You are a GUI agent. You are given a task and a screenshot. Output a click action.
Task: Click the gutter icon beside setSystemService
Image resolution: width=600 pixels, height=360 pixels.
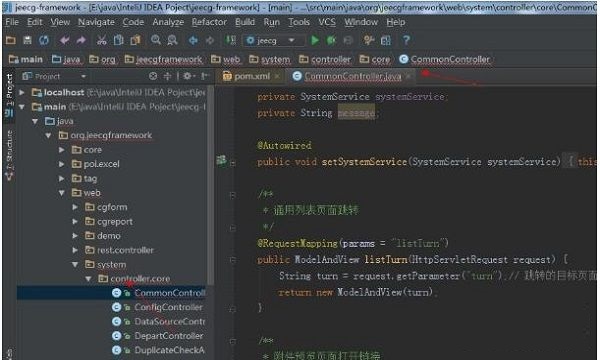[221, 160]
